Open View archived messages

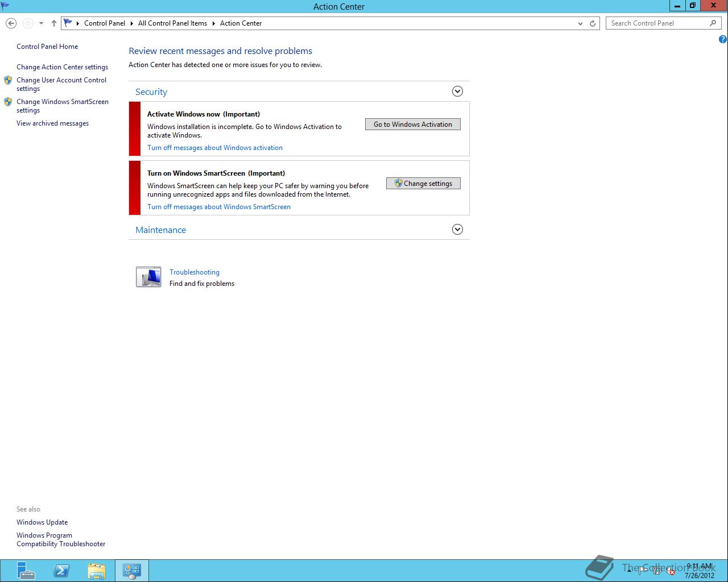[x=52, y=123]
